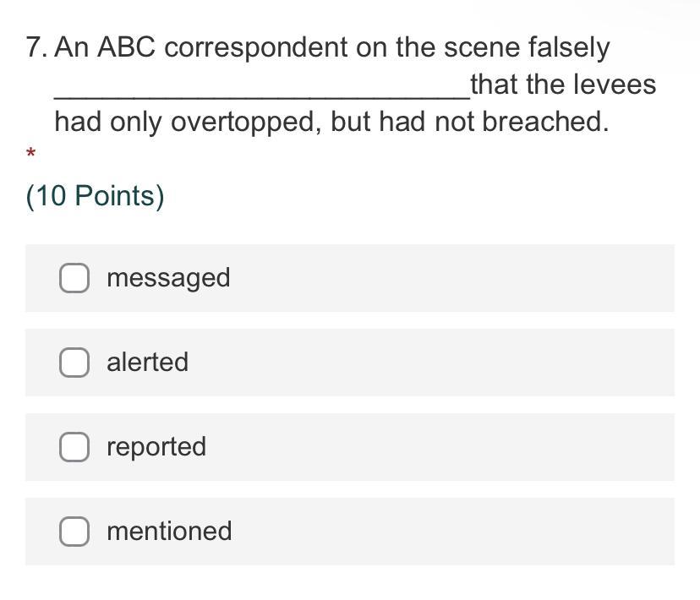The image size is (700, 600).
Task: Click the 'mentioned' answer label text
Action: point(169,532)
